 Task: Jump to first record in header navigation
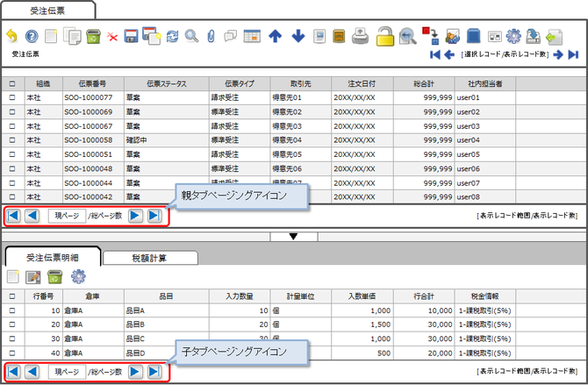[434, 54]
